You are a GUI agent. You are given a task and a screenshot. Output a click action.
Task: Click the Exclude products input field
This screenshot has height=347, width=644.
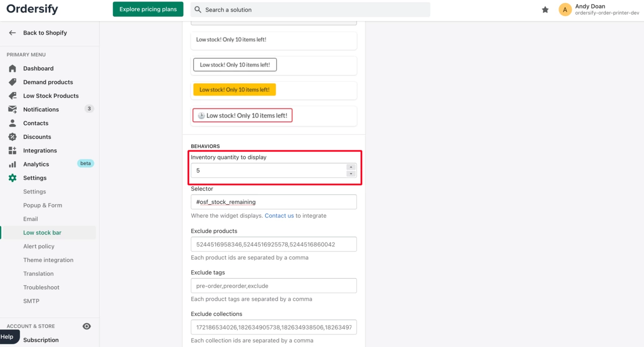pyautogui.click(x=274, y=244)
